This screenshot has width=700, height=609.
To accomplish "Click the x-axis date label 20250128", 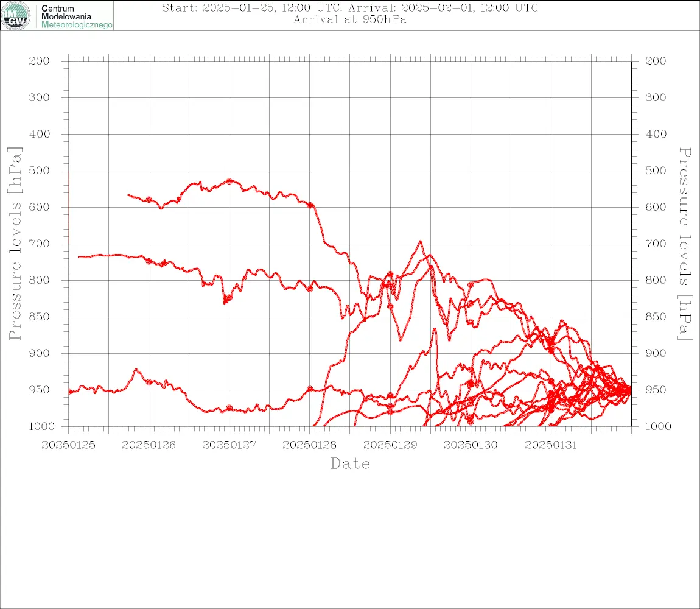I will tap(309, 445).
